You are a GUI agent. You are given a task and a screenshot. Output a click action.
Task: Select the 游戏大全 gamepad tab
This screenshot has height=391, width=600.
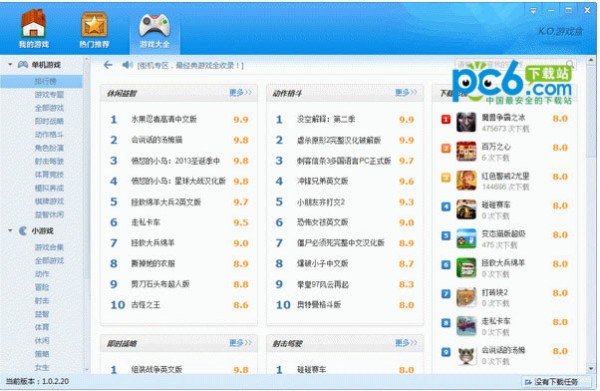point(154,30)
